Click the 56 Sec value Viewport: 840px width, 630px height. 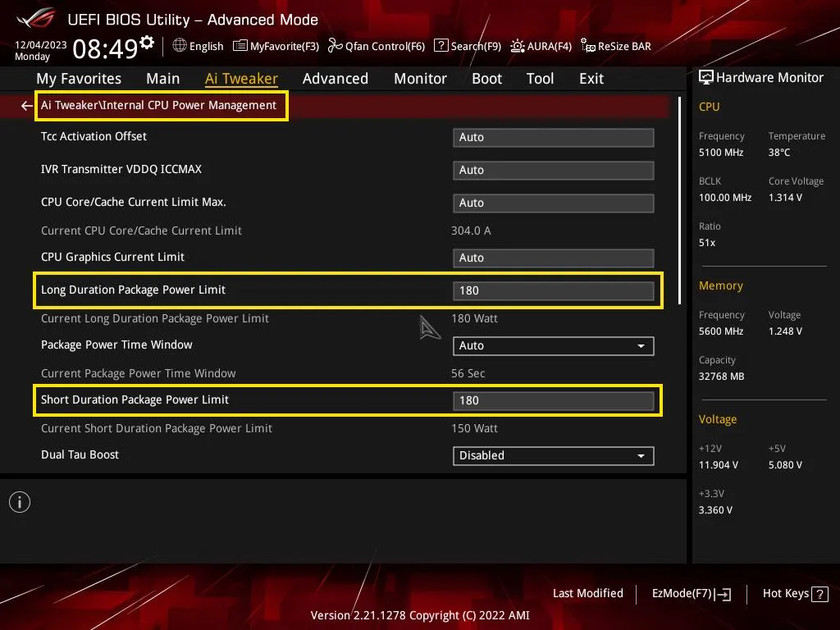click(x=468, y=373)
